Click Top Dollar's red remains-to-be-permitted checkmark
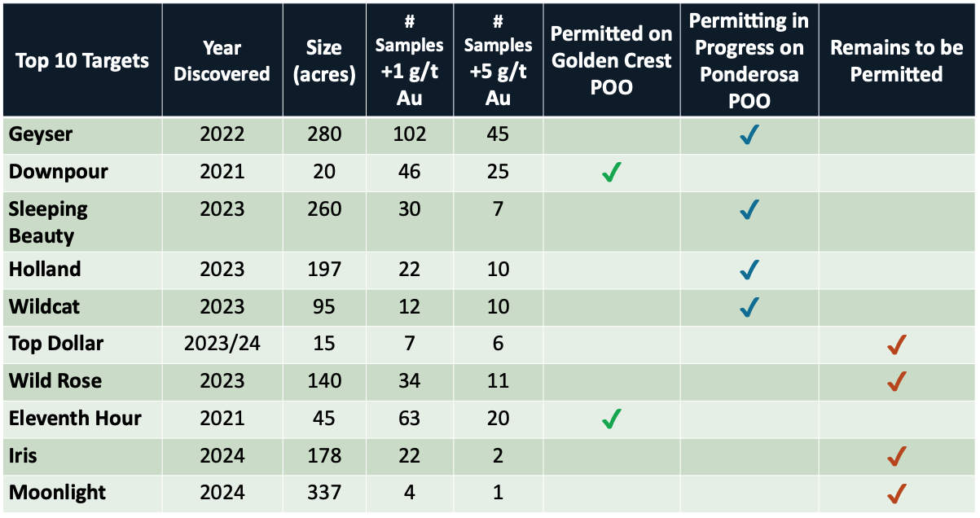The image size is (980, 518). (x=897, y=345)
